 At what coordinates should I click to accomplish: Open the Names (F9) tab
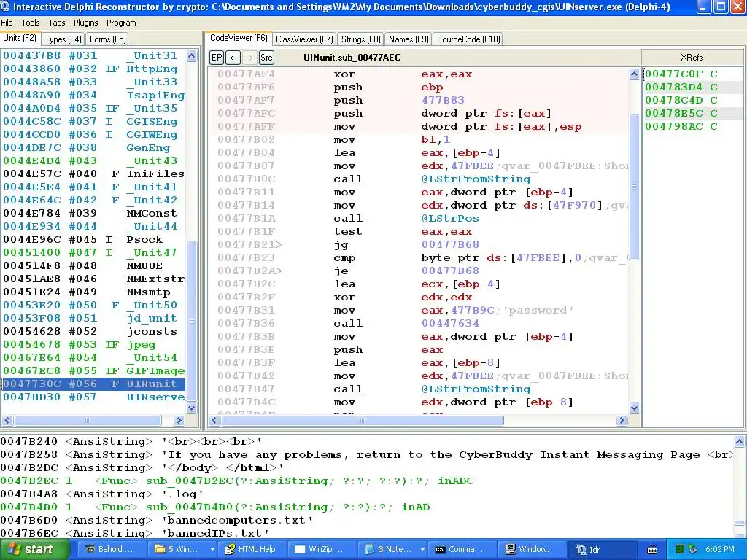click(409, 39)
